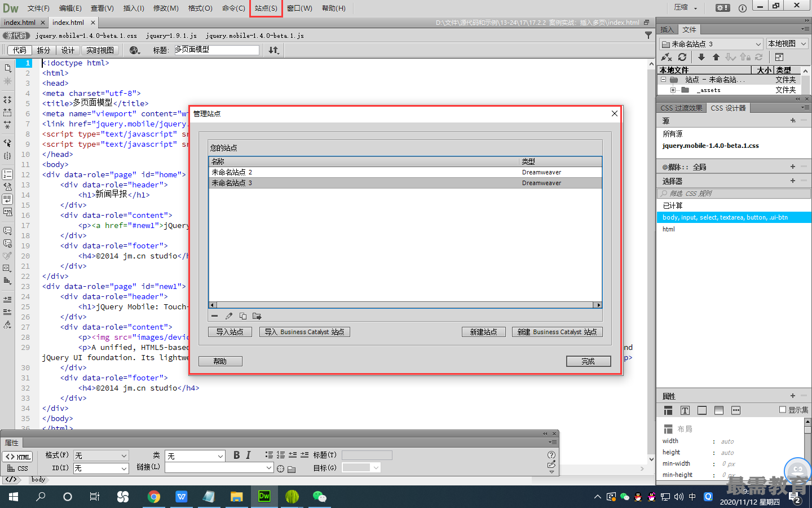Click the 新建站点 button

484,332
